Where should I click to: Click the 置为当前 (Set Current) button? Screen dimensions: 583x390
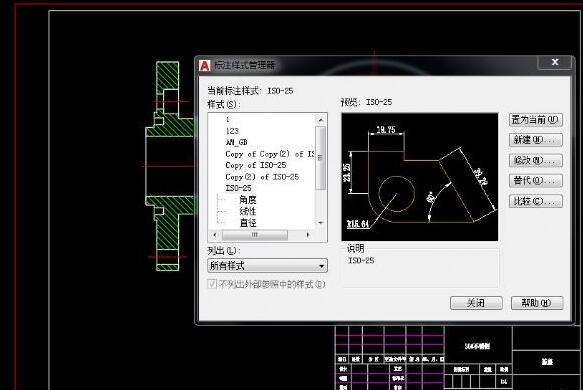[x=535, y=120]
